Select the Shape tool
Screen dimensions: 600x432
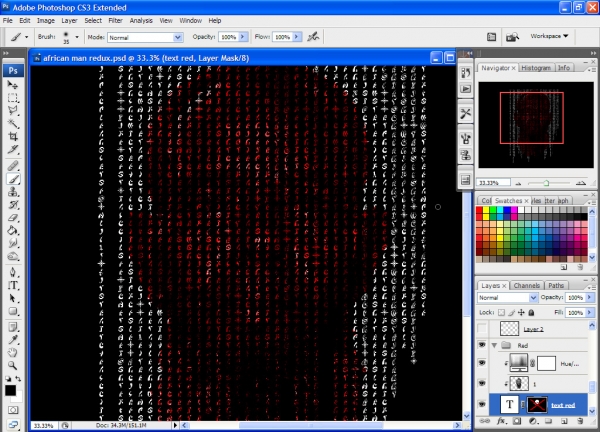pyautogui.click(x=13, y=311)
